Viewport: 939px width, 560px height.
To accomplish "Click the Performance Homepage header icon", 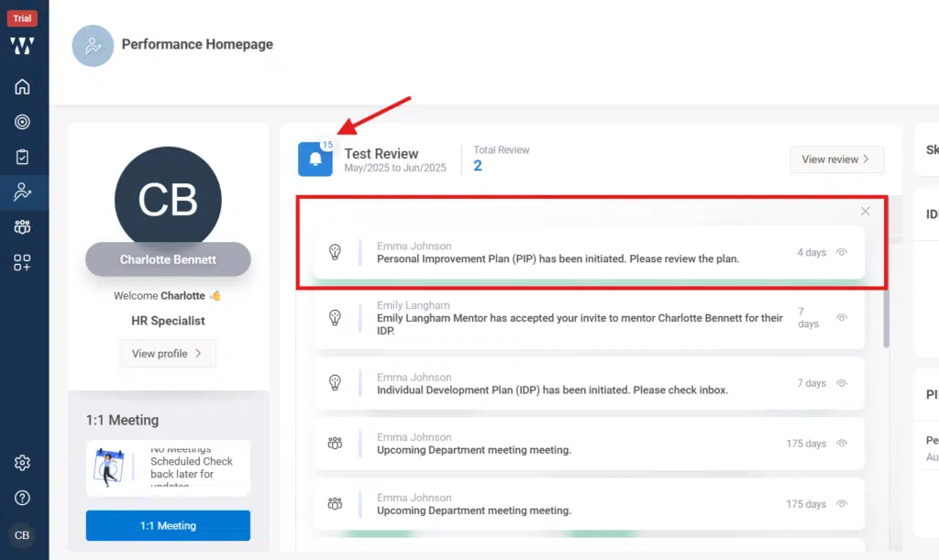I will (x=93, y=44).
